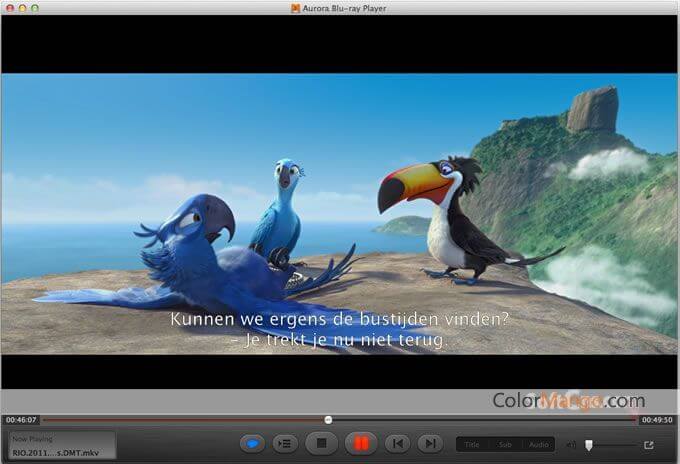Image resolution: width=680 pixels, height=464 pixels.
Task: Click the elapsed time 00:46:07 label
Action: (19, 420)
